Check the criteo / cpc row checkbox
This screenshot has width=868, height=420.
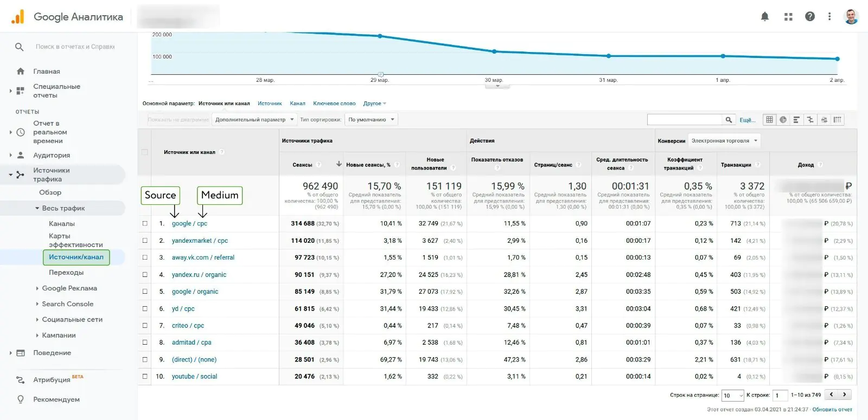pyautogui.click(x=145, y=326)
